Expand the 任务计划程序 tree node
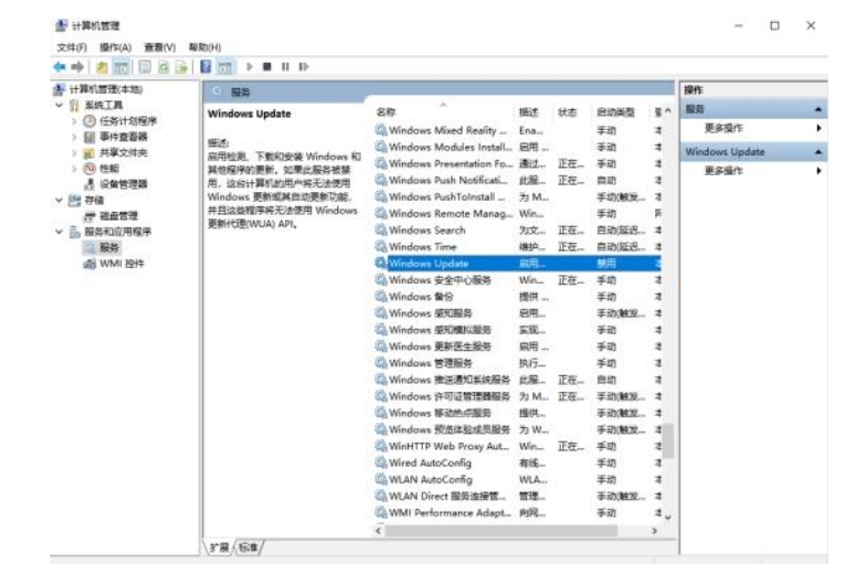The image size is (846, 568). [x=74, y=121]
